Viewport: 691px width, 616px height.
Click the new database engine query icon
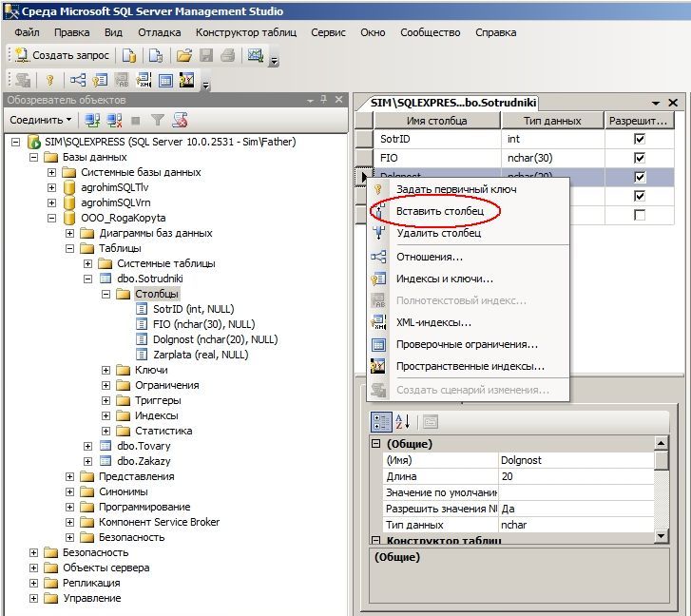click(129, 55)
